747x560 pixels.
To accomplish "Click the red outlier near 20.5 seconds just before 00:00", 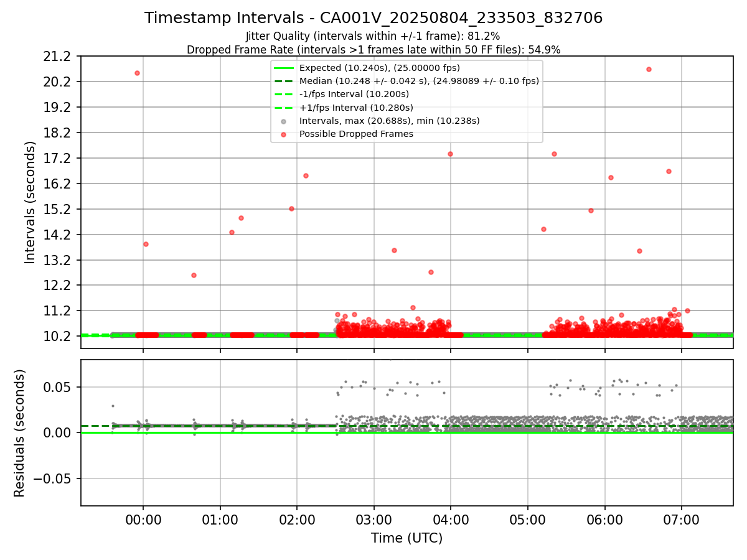I will tap(137, 73).
